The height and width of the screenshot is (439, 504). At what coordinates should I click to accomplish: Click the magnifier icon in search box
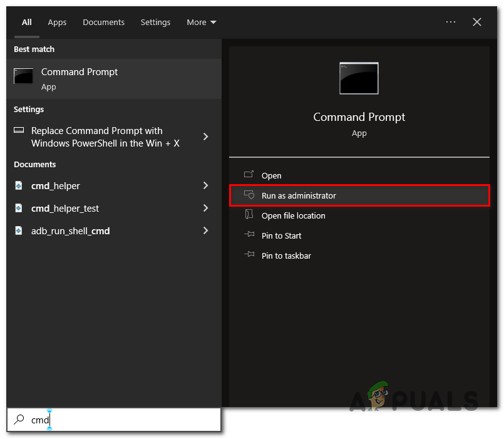point(19,419)
